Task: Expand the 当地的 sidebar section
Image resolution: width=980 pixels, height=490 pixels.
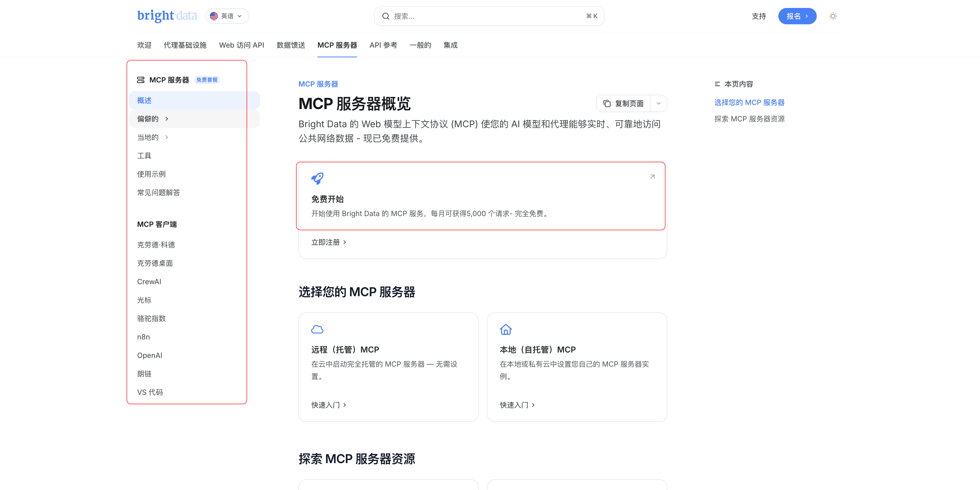Action: pos(194,137)
